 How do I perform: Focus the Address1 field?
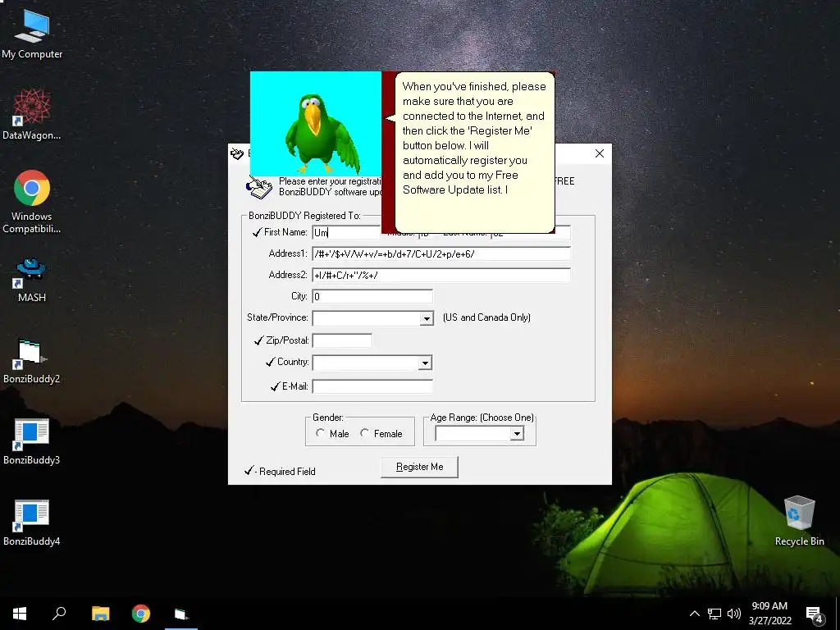point(441,253)
